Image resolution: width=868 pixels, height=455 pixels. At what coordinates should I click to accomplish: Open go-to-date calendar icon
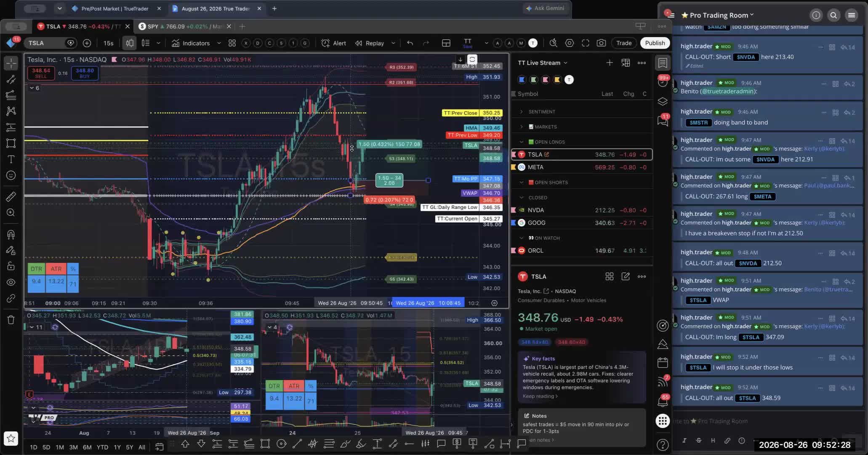point(159,447)
